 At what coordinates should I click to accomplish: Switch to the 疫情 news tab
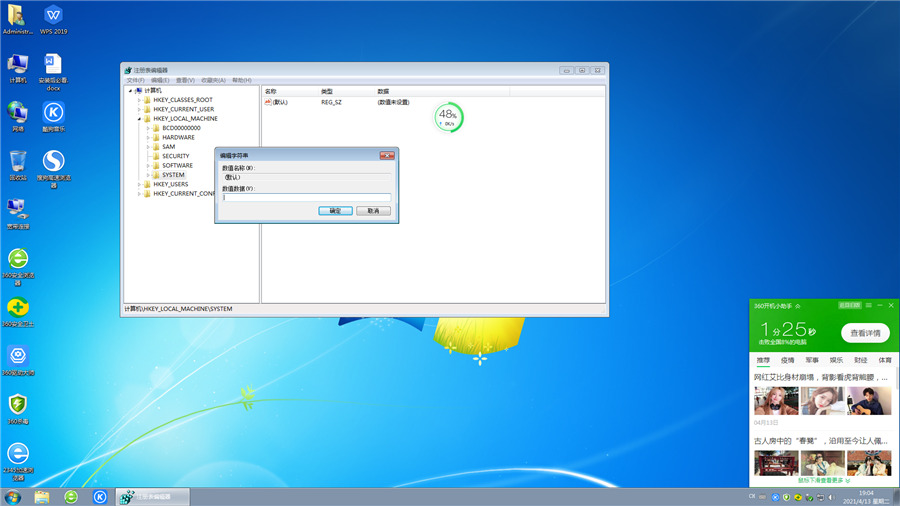[788, 360]
